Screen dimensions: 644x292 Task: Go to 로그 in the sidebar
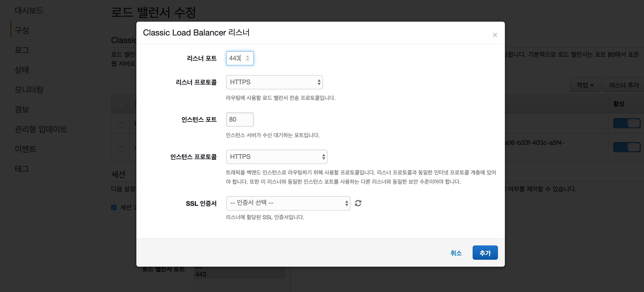click(22, 50)
